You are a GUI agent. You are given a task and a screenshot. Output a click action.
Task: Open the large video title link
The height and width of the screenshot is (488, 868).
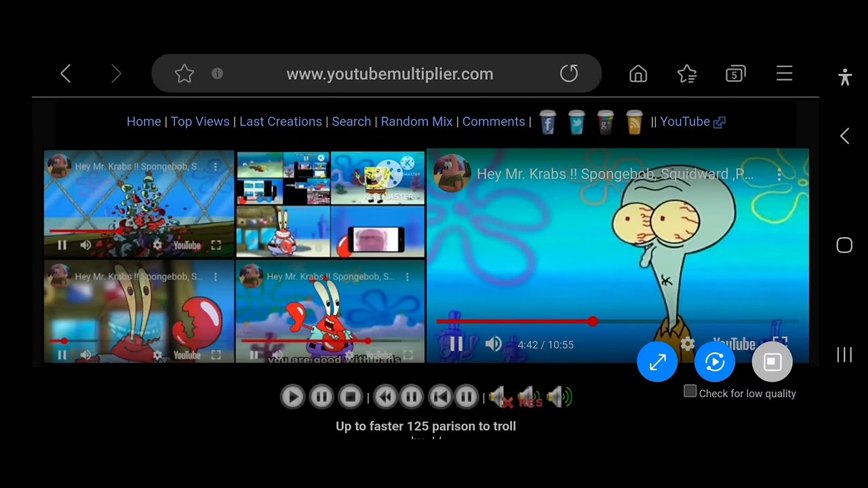615,174
